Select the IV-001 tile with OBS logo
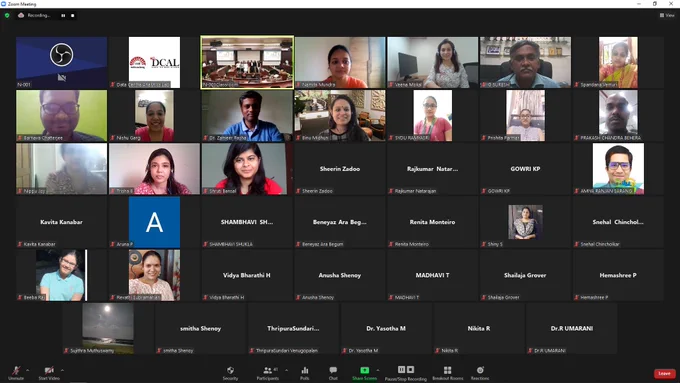The width and height of the screenshot is (680, 383). pos(62,62)
